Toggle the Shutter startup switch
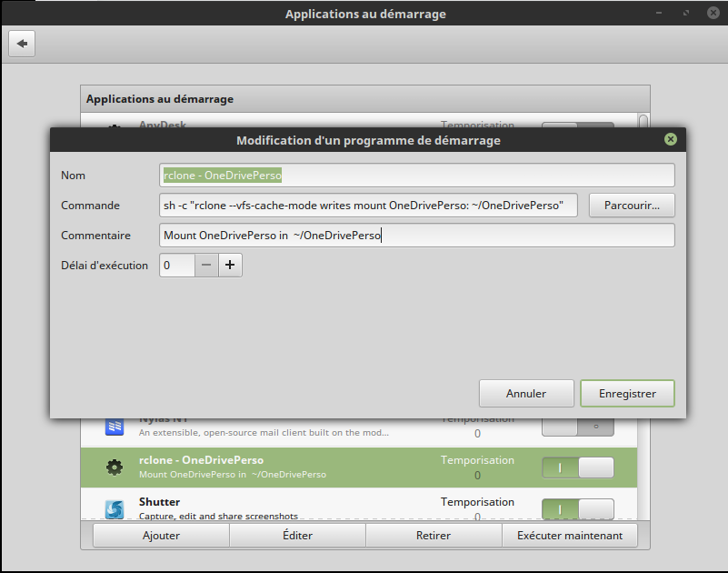The height and width of the screenshot is (573, 728). tap(577, 508)
